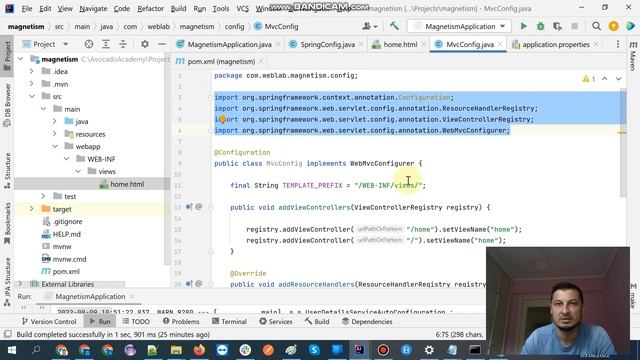Open the user account dropdown icon
This screenshot has height=360, width=640.
tap(369, 26)
